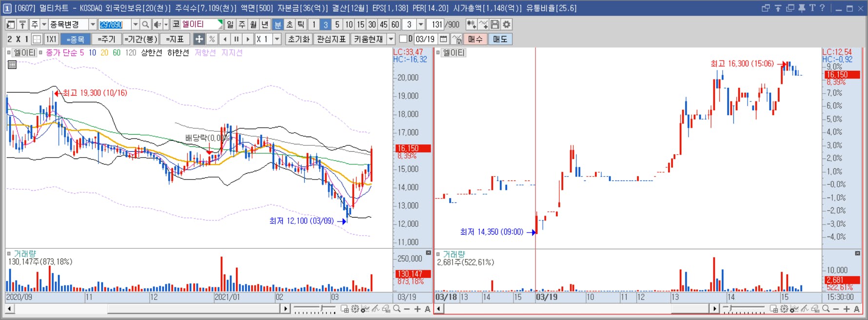Viewport: 868px width, 320px height.
Task: Open the 주 selector dropdown arrow
Action: point(44,24)
